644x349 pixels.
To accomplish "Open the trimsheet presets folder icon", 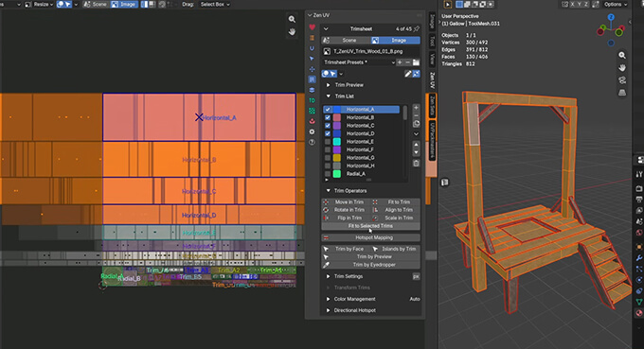I will [x=416, y=62].
